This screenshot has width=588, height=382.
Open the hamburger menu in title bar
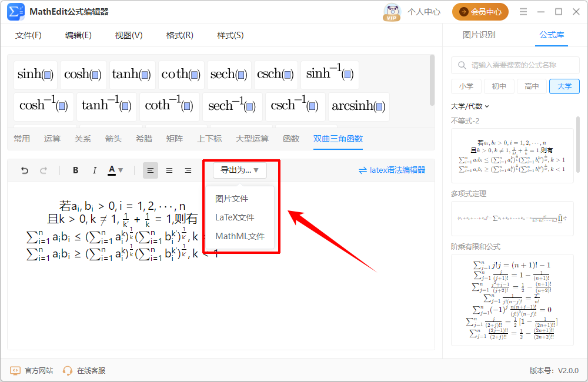(x=523, y=12)
